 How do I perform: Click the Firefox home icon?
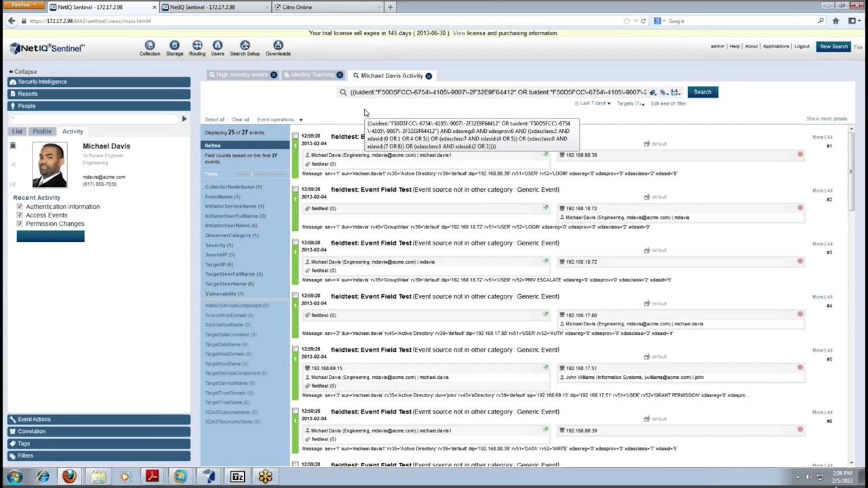[835, 21]
